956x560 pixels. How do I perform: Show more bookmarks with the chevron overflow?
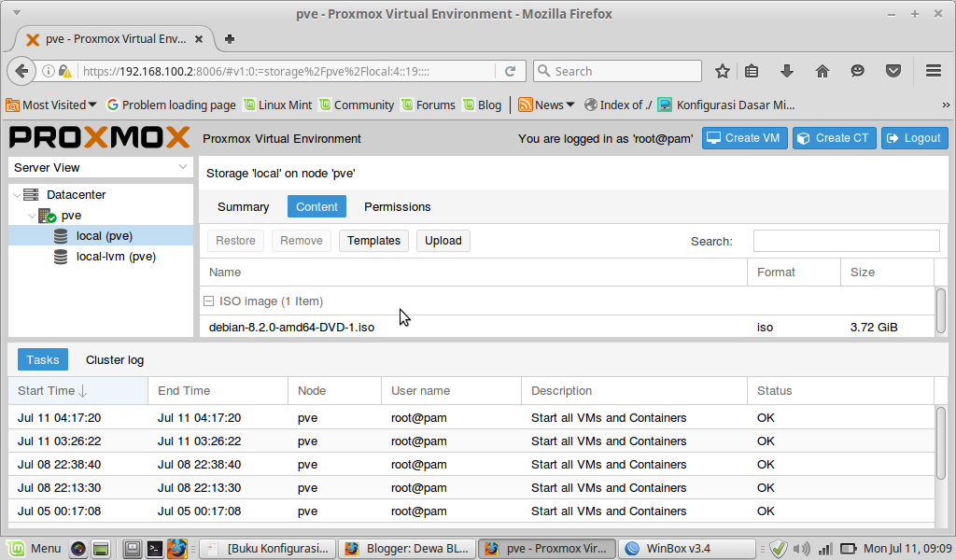tap(946, 105)
